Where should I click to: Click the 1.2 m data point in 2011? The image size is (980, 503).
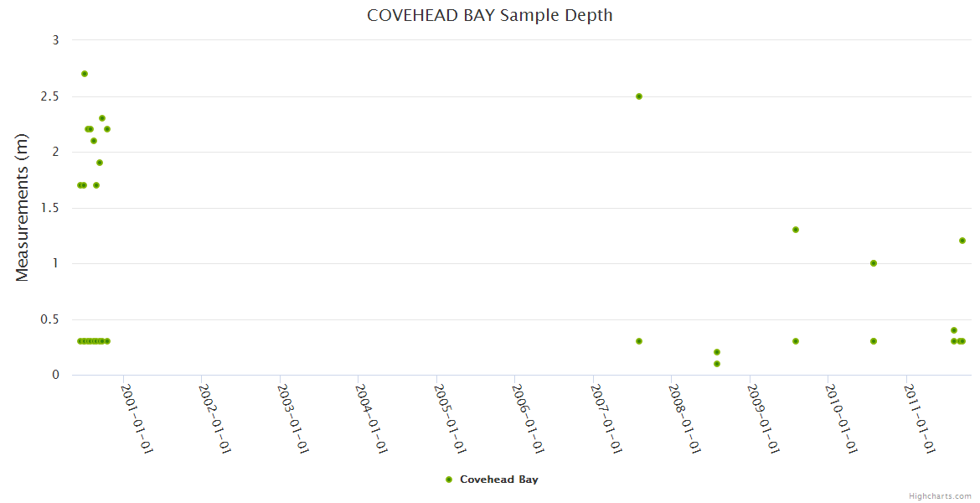[962, 241]
